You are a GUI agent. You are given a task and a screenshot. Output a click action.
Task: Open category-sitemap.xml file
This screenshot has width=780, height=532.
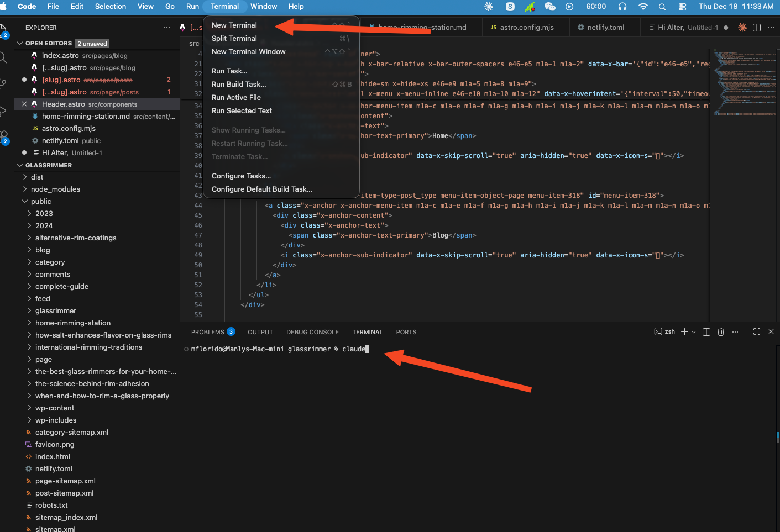(97, 432)
